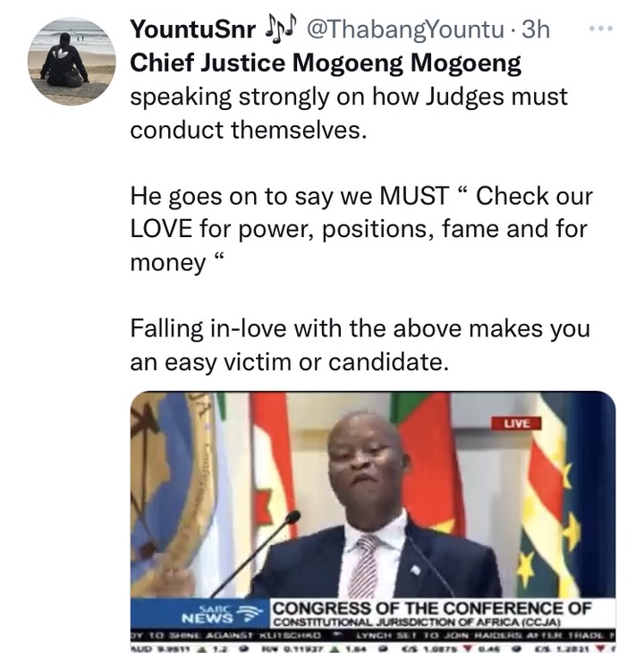Click the red LIVE badge in video
The height and width of the screenshot is (653, 644).
[x=517, y=423]
